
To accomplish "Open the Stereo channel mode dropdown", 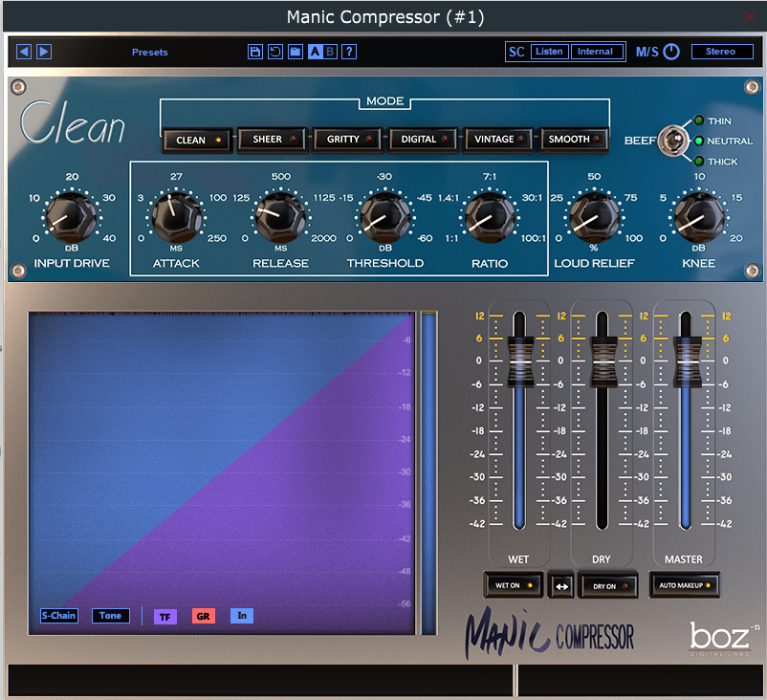I will coord(721,52).
